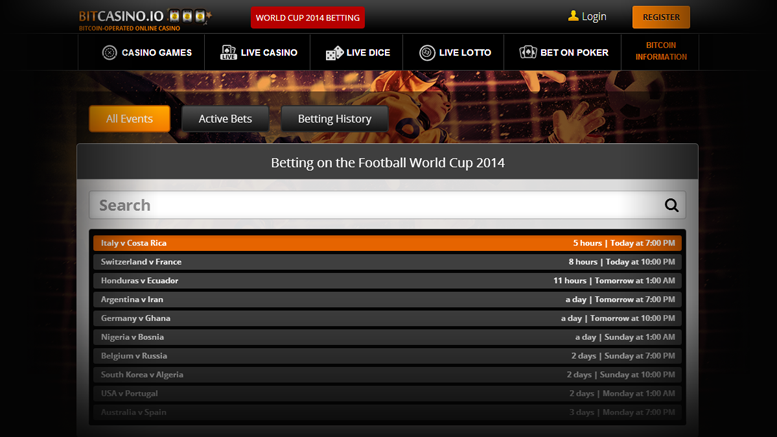This screenshot has width=777, height=437.
Task: Open the Live Casino menu item
Action: tap(258, 52)
